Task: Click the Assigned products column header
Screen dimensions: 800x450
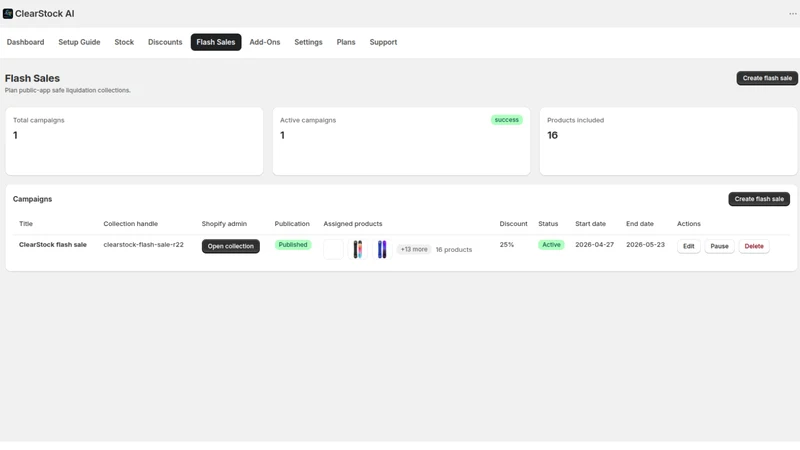Action: click(x=353, y=224)
